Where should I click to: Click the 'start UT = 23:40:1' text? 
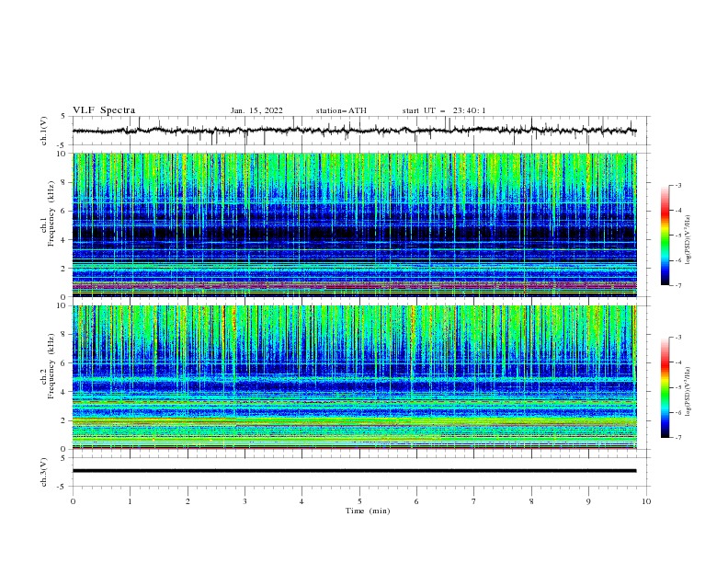click(x=444, y=110)
